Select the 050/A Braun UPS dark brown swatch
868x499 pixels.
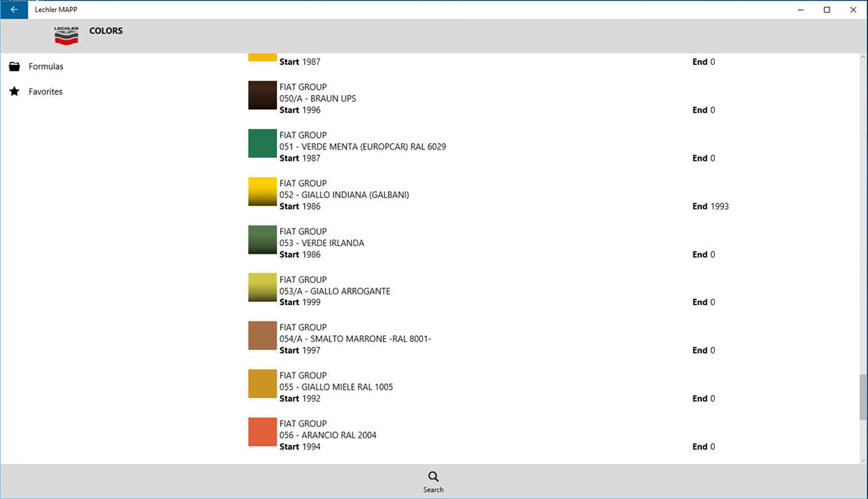point(262,95)
